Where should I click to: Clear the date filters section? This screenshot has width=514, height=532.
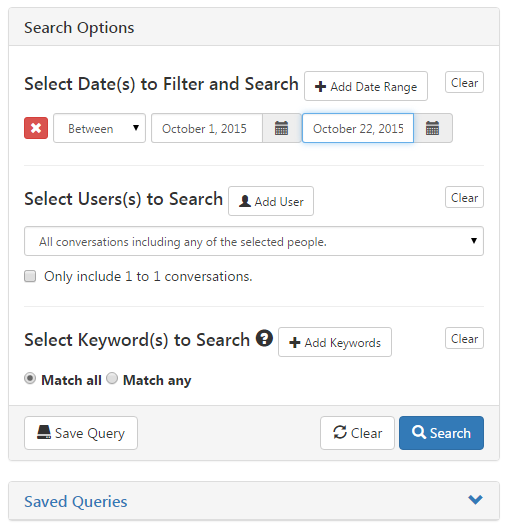pyautogui.click(x=464, y=82)
